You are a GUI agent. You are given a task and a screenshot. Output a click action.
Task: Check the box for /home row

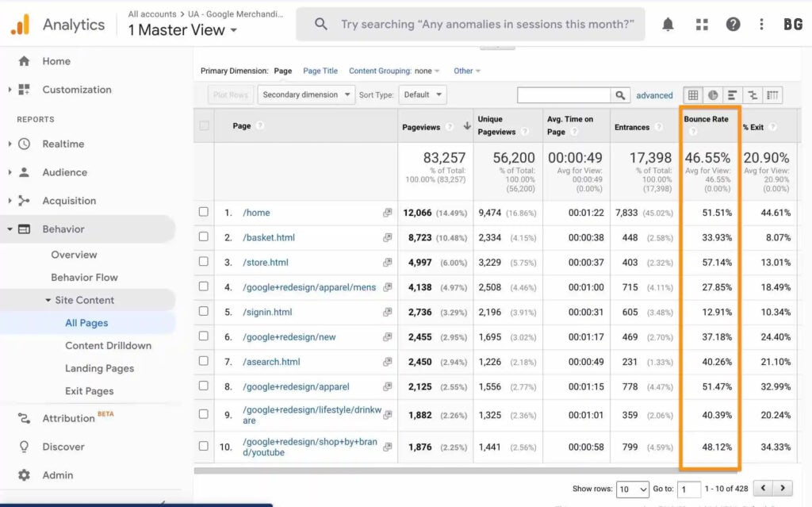(x=204, y=212)
